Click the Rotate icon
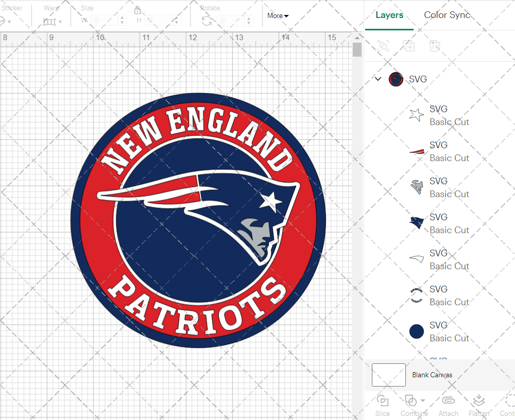 207,21
